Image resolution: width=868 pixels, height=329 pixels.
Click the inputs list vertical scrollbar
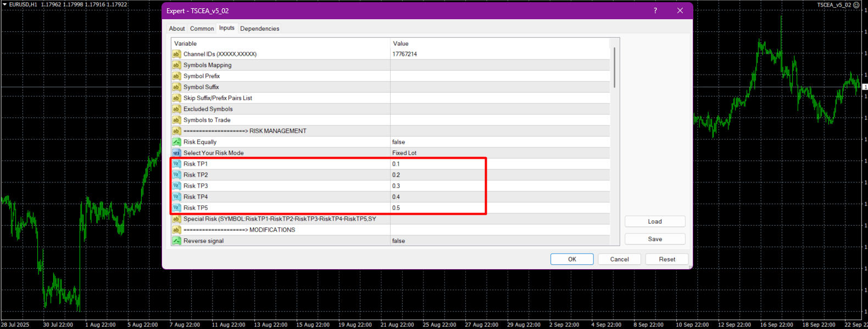point(614,68)
